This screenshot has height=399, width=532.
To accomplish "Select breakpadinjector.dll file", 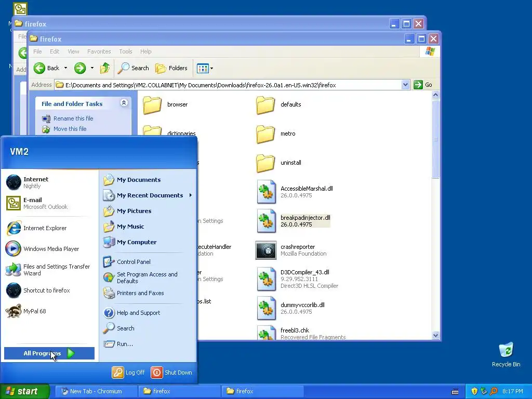I will 293,221.
